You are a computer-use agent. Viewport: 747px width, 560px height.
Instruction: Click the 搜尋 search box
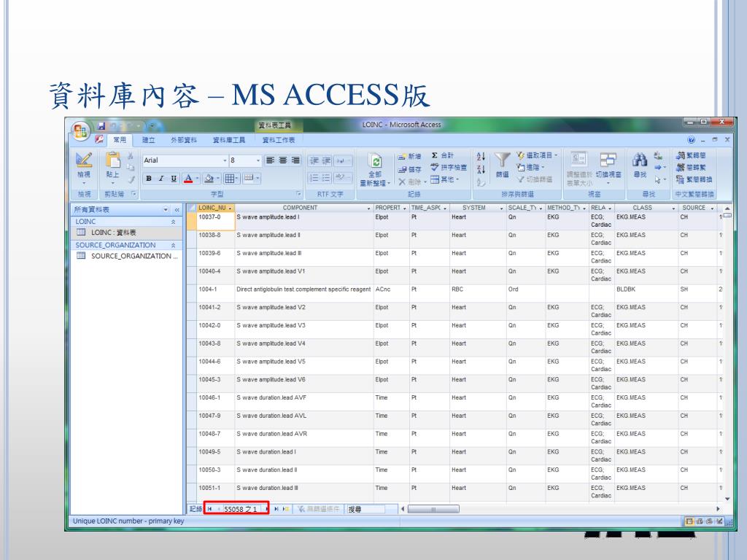(x=365, y=510)
